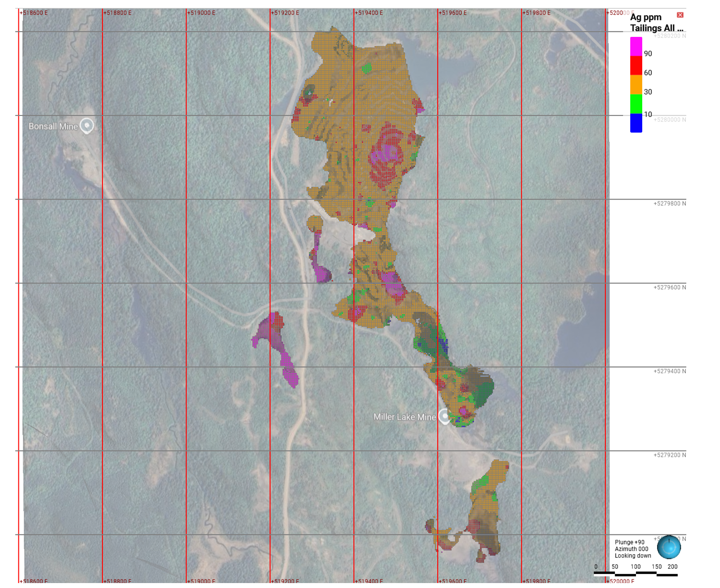Select the orange legend swatch 30-60

pos(636,85)
